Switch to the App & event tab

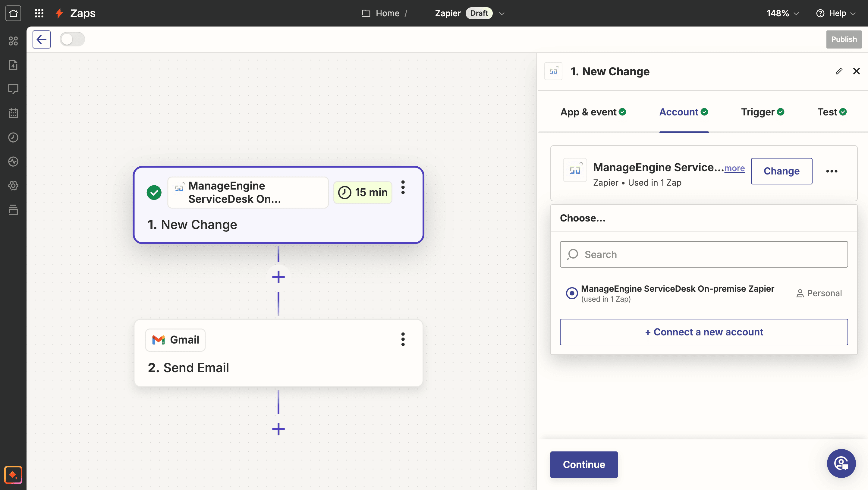click(x=593, y=112)
